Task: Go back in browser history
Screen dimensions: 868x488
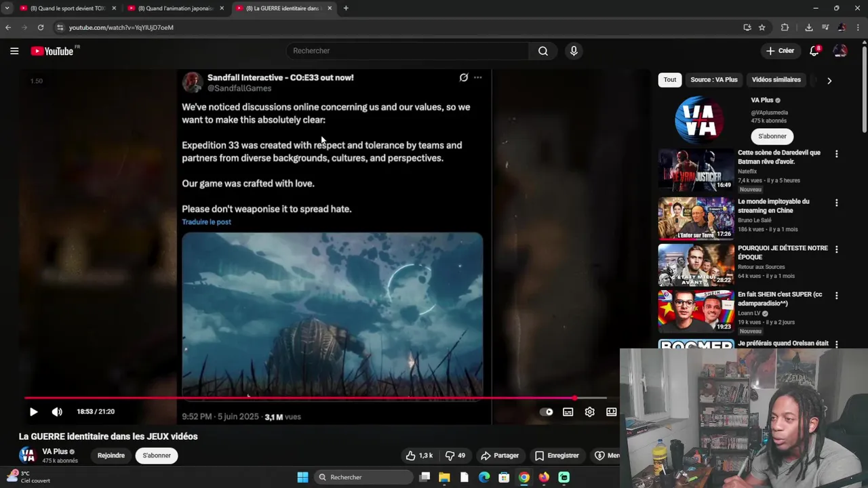Action: pyautogui.click(x=8, y=28)
